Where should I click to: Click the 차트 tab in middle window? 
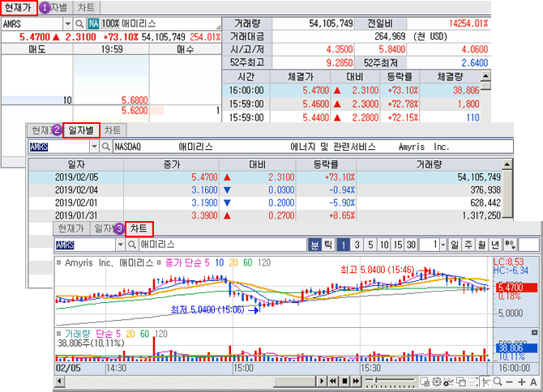[x=113, y=130]
